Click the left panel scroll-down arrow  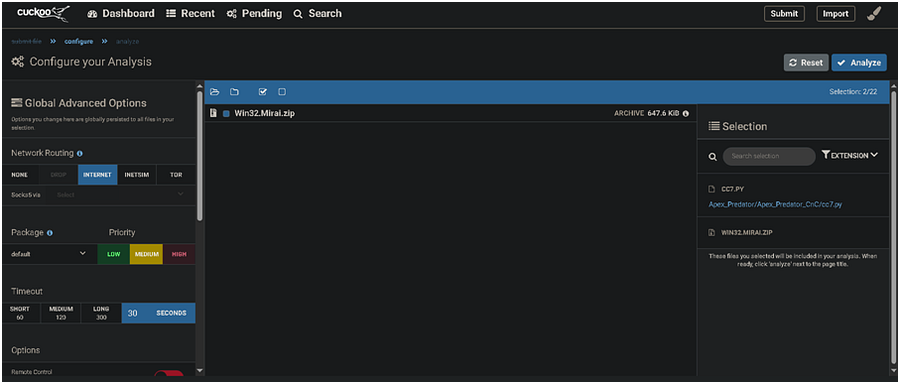200,371
